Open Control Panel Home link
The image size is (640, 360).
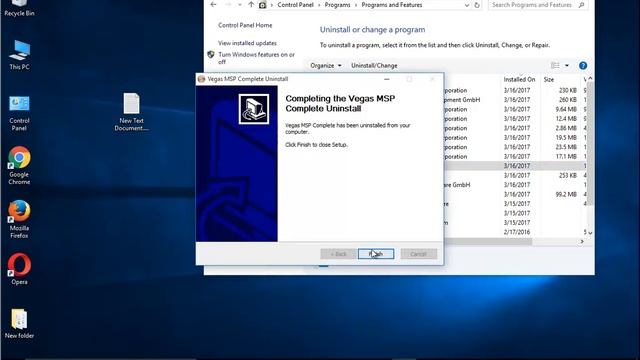pos(245,25)
